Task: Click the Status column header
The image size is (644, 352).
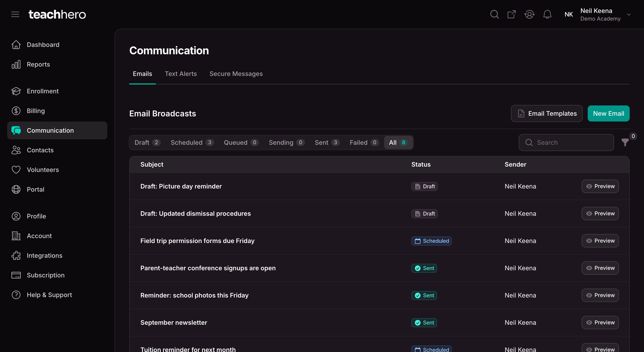Action: click(421, 164)
